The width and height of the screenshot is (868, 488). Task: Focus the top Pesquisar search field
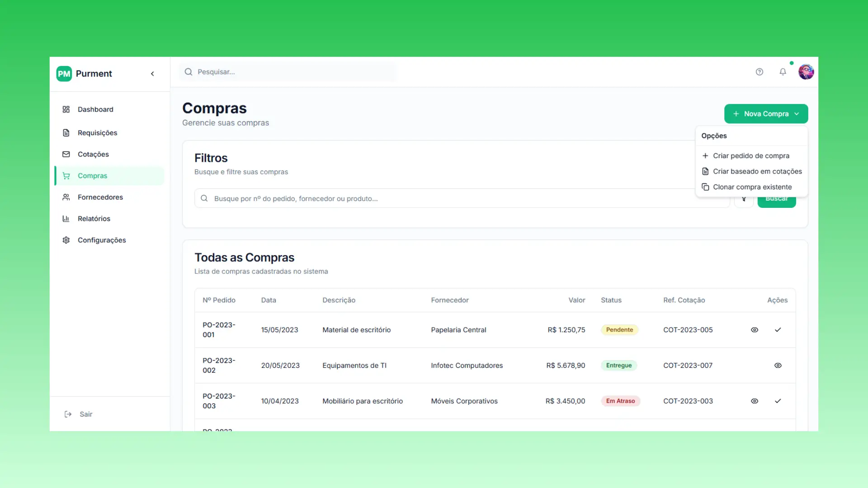point(288,72)
